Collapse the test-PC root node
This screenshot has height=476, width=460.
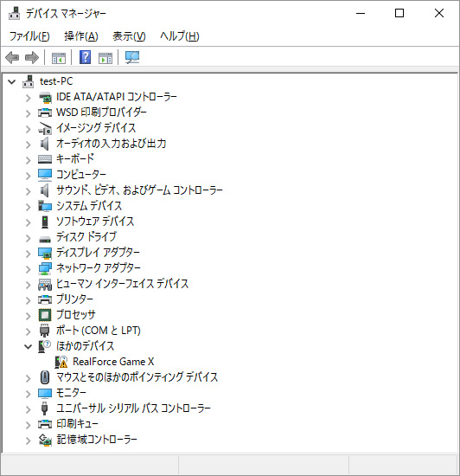pos(11,81)
